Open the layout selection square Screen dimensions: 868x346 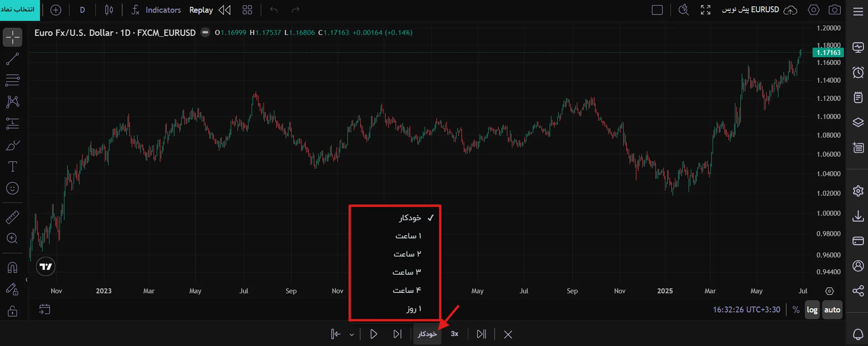pos(657,10)
